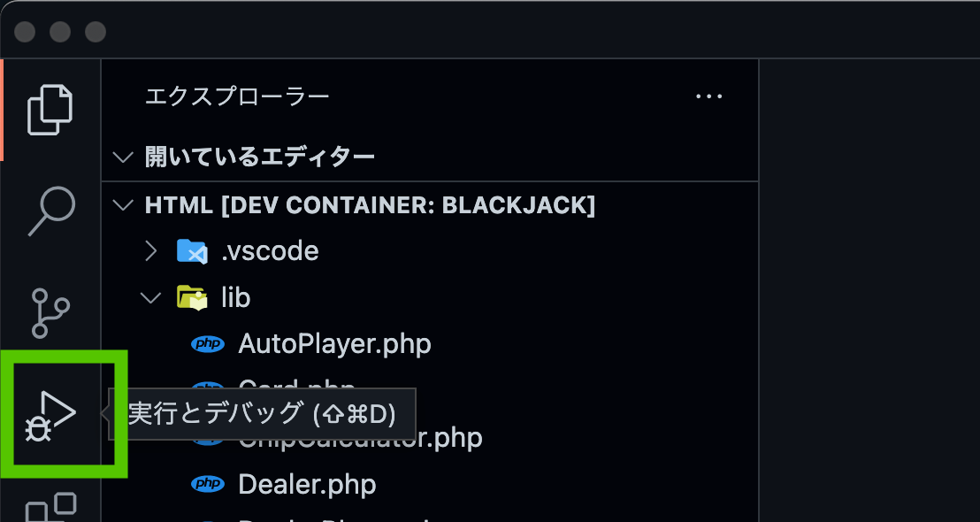
Task: Select the HTML [DEV CONTAINER: BLACKJACK] header
Action: point(371,204)
